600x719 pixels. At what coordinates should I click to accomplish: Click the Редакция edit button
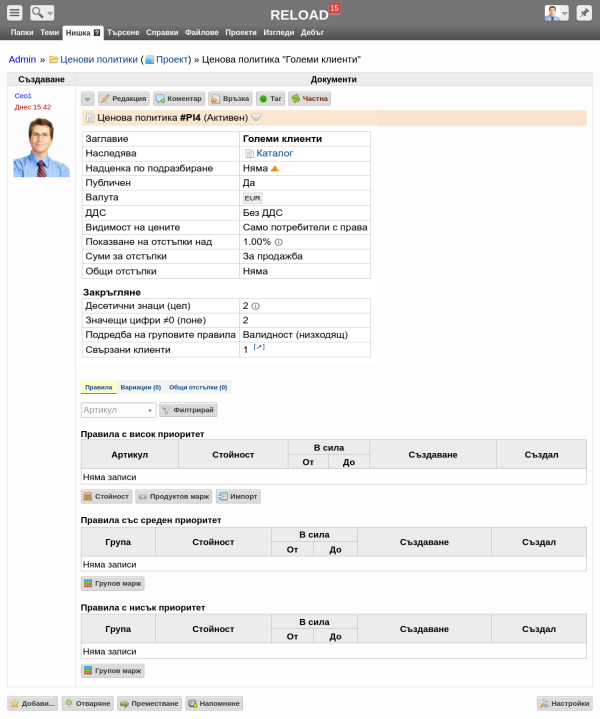pos(123,99)
